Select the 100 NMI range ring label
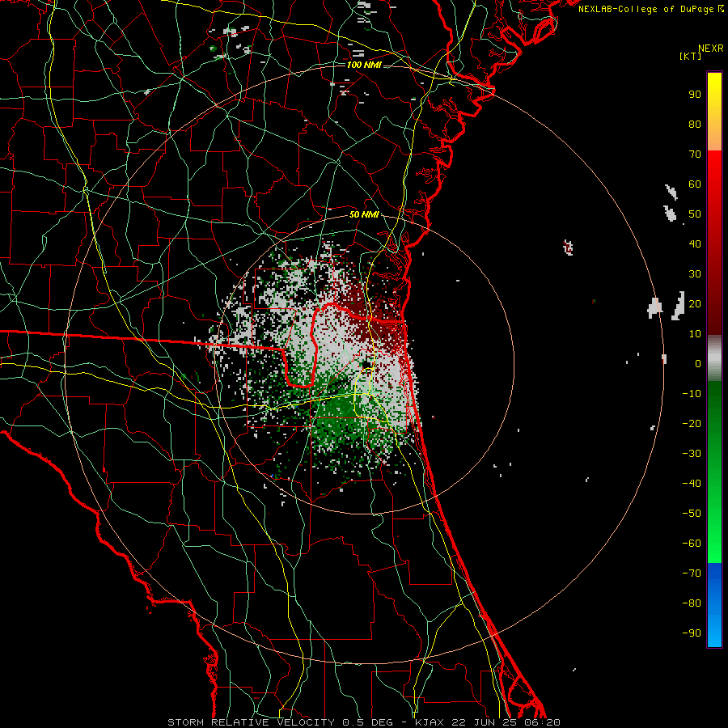Image resolution: width=728 pixels, height=728 pixels. (364, 65)
